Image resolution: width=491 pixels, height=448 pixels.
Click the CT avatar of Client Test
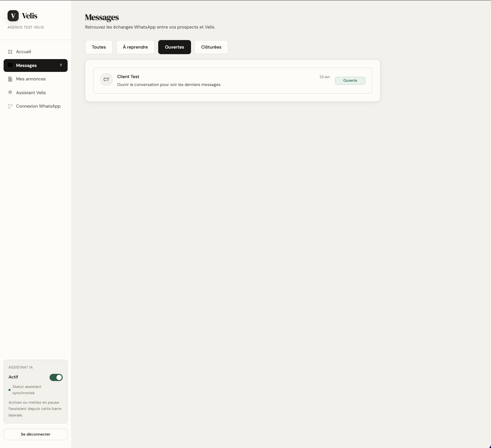pyautogui.click(x=106, y=79)
